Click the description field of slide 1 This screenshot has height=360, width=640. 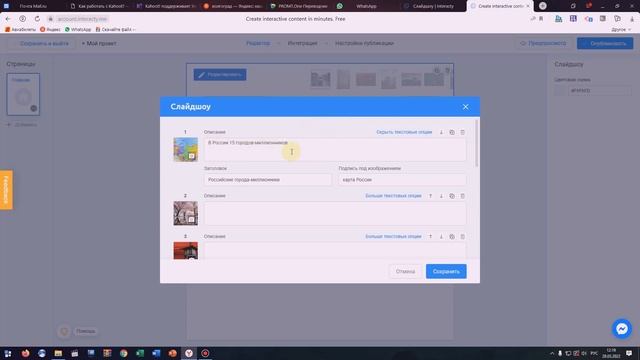[335, 149]
